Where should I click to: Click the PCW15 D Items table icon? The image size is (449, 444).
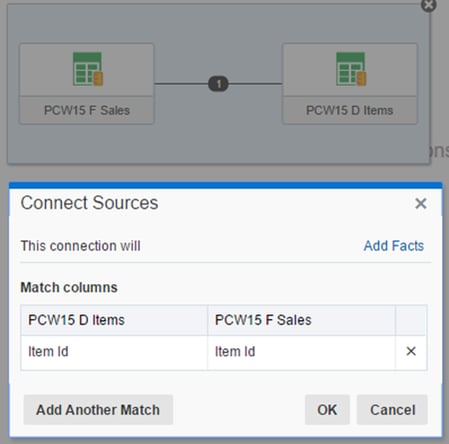click(351, 69)
